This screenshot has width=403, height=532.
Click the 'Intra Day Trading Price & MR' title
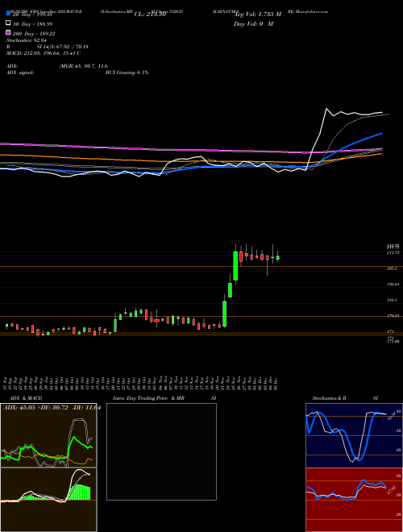[148, 398]
